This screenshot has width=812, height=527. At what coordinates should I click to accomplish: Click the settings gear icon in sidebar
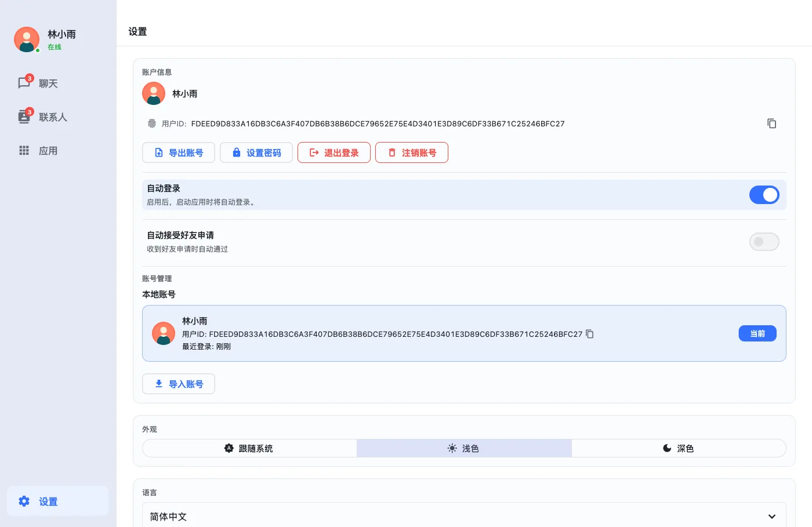(x=24, y=501)
